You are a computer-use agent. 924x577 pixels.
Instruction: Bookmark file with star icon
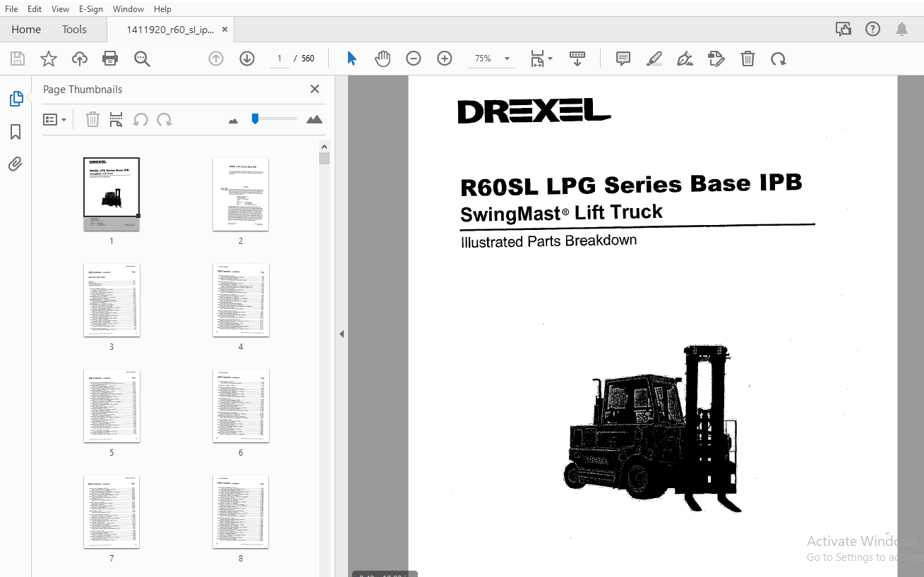pyautogui.click(x=48, y=59)
